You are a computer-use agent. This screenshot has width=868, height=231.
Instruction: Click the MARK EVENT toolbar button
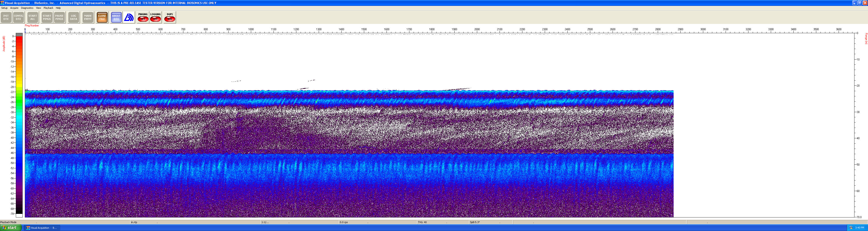tap(88, 17)
